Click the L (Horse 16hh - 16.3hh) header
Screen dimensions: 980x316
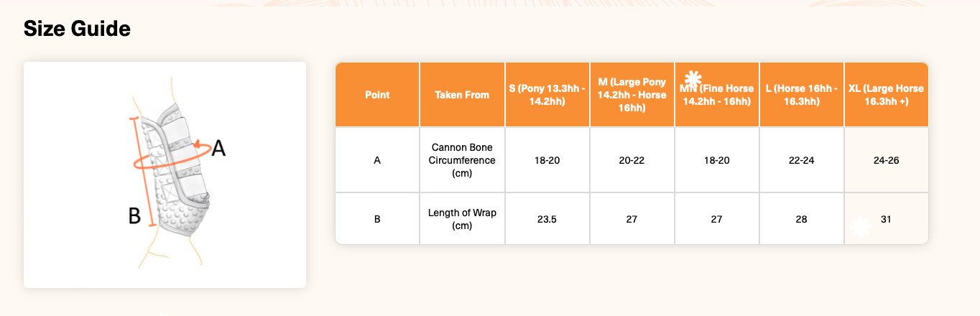[800, 95]
